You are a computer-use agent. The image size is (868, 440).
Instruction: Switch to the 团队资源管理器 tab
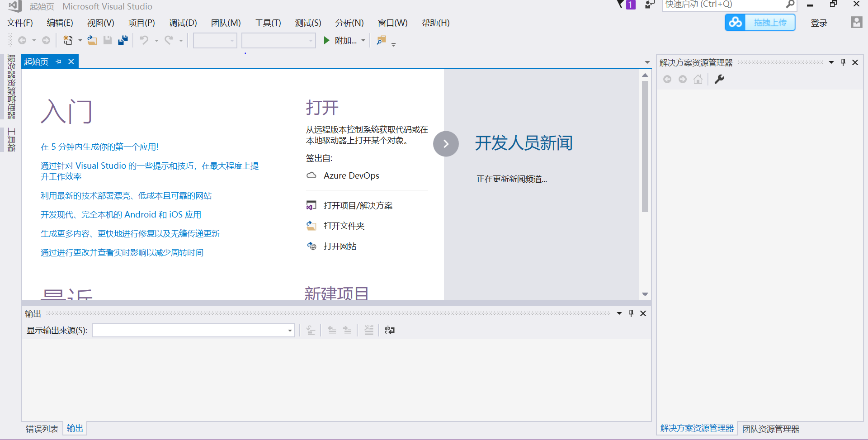771,429
